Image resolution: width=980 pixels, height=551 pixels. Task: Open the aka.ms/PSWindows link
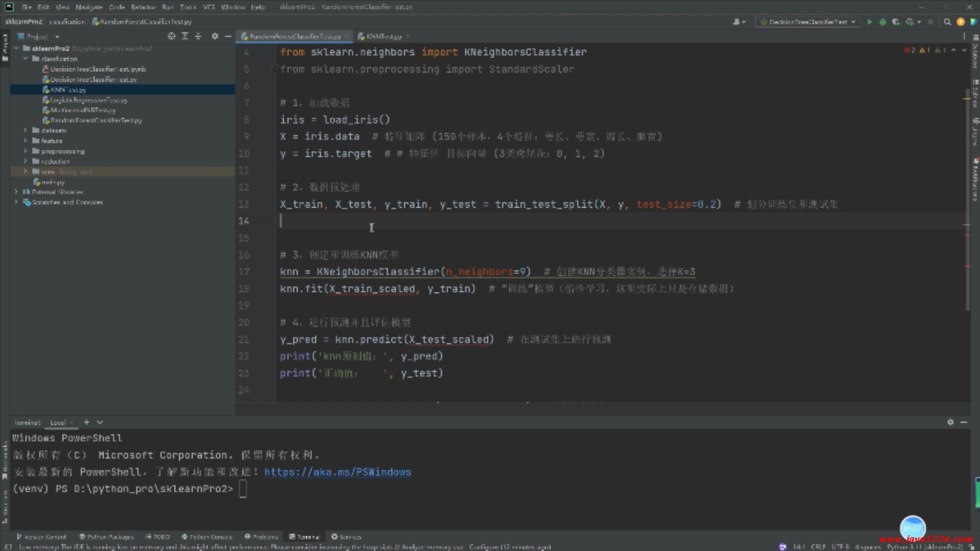[x=337, y=472]
